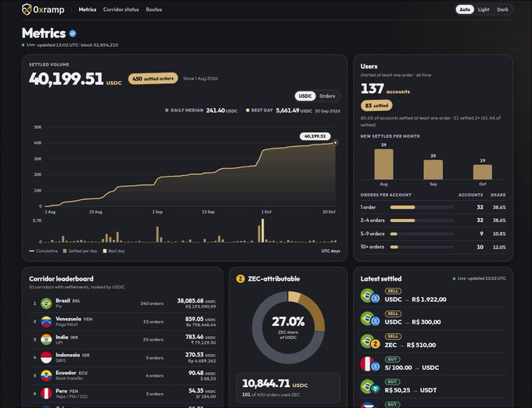Open the Metrics nav tab
The image size is (532, 408).
(x=88, y=9)
